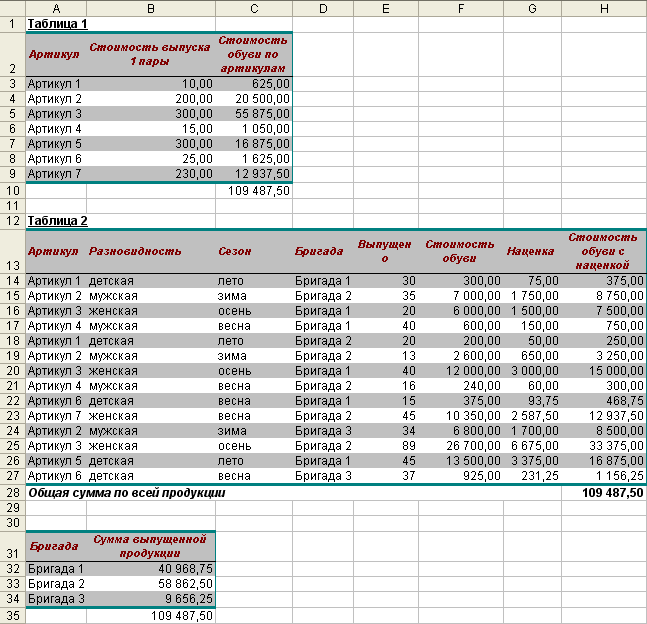Viewport: 647px width, 624px height.
Task: Select the cell with value 26 700,00
Action: click(461, 446)
